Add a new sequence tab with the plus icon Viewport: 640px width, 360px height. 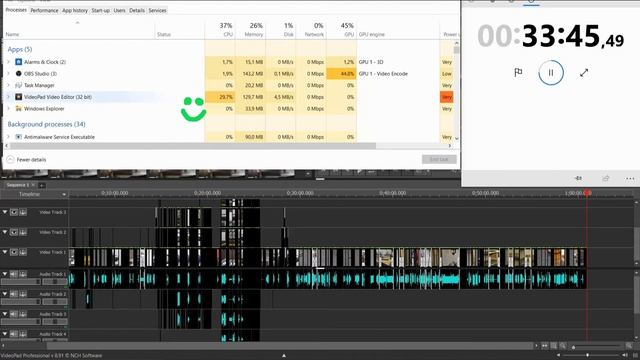[41, 185]
